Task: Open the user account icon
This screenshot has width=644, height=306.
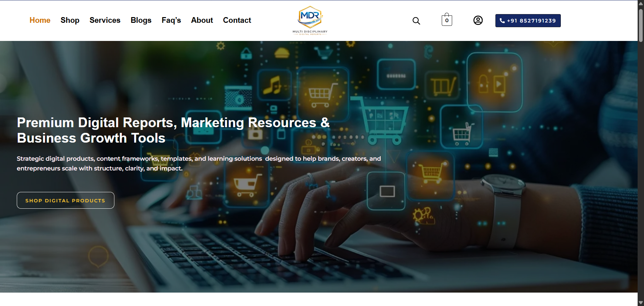Action: [478, 20]
